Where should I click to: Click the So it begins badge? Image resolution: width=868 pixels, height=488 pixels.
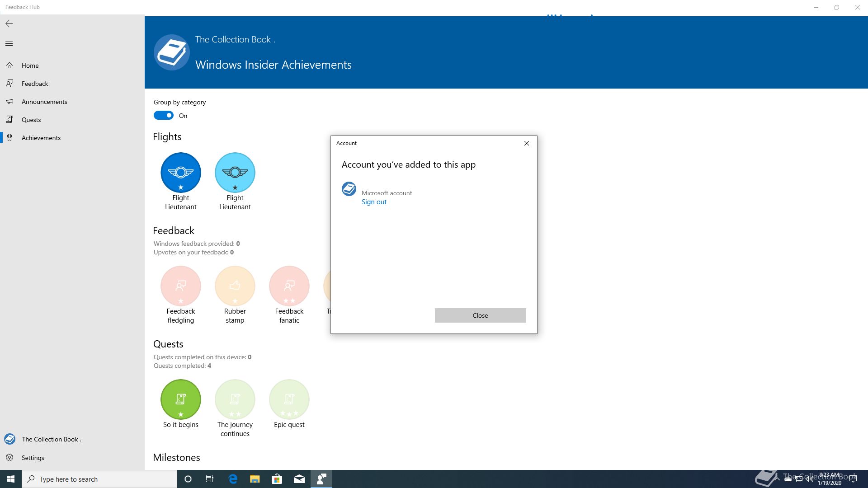181,399
